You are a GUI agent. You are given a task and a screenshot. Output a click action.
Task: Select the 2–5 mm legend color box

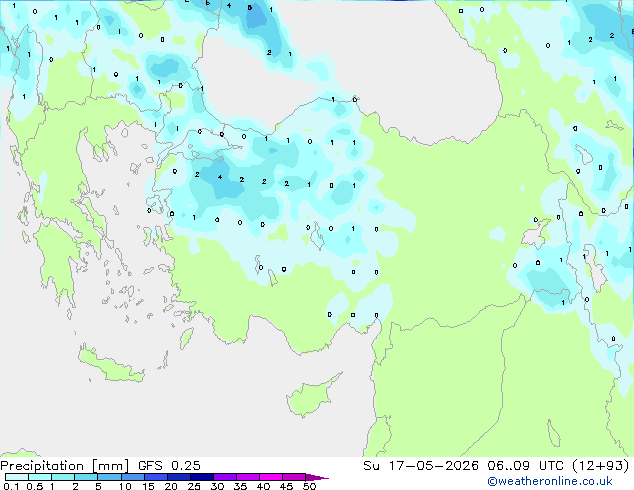pyautogui.click(x=86, y=477)
